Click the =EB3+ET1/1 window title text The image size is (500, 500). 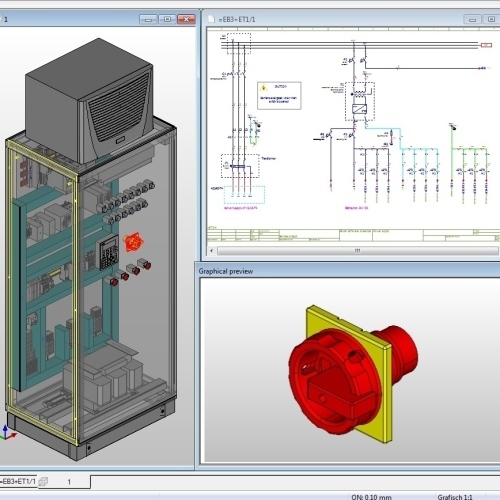pos(237,19)
